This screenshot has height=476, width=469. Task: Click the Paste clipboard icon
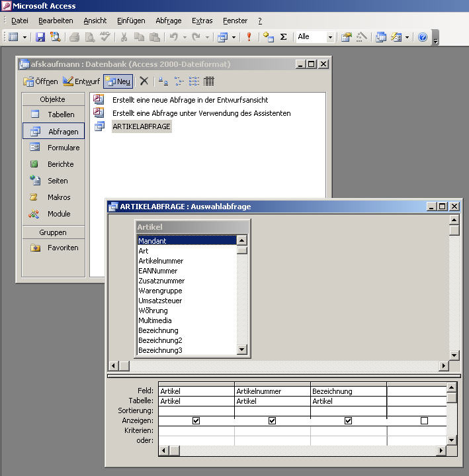point(155,37)
